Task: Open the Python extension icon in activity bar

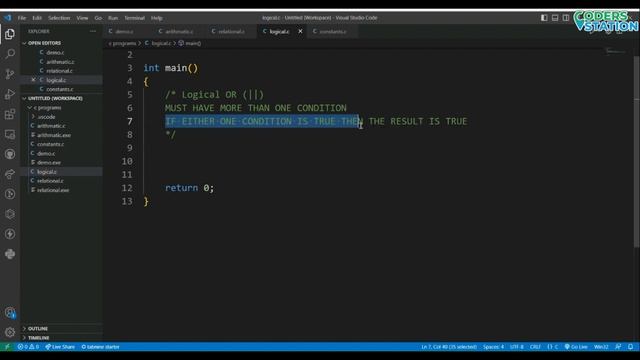Action: (10, 254)
